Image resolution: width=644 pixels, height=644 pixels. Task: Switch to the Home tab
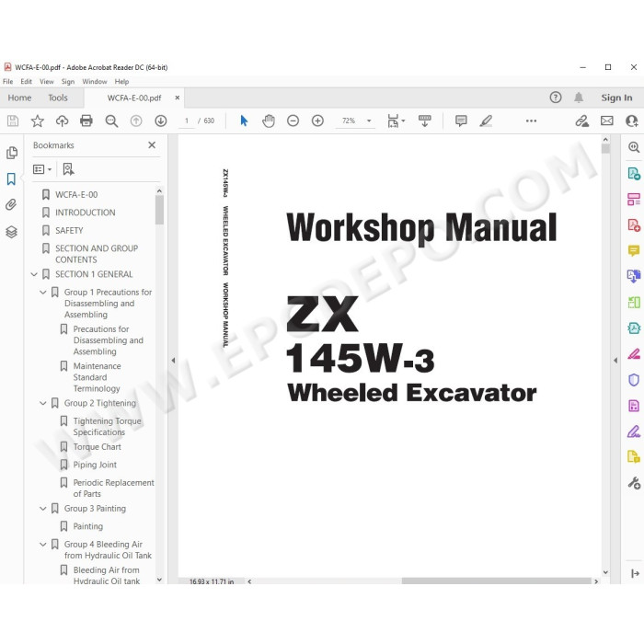19,98
